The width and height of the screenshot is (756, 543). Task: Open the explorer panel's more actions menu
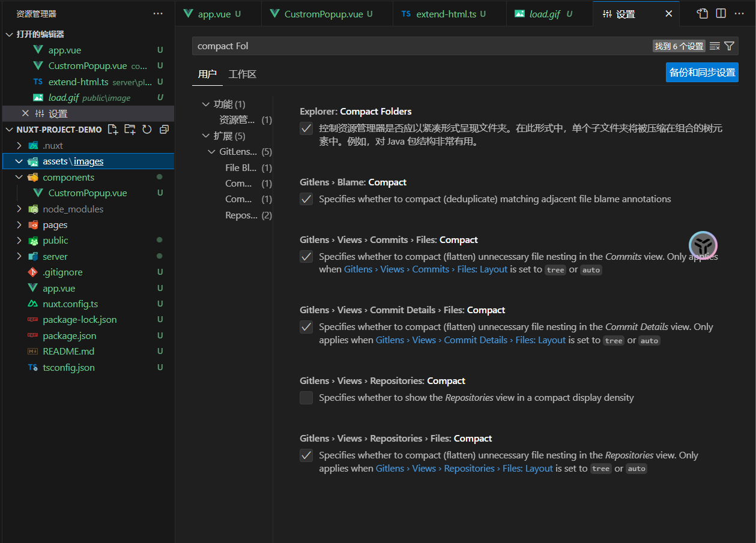pyautogui.click(x=158, y=14)
